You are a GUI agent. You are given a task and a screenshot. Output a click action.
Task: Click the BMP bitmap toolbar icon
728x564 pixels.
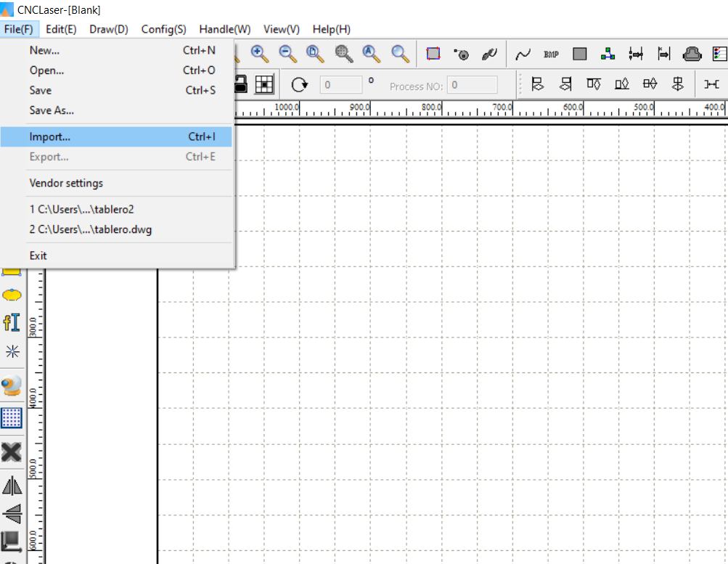coord(551,54)
